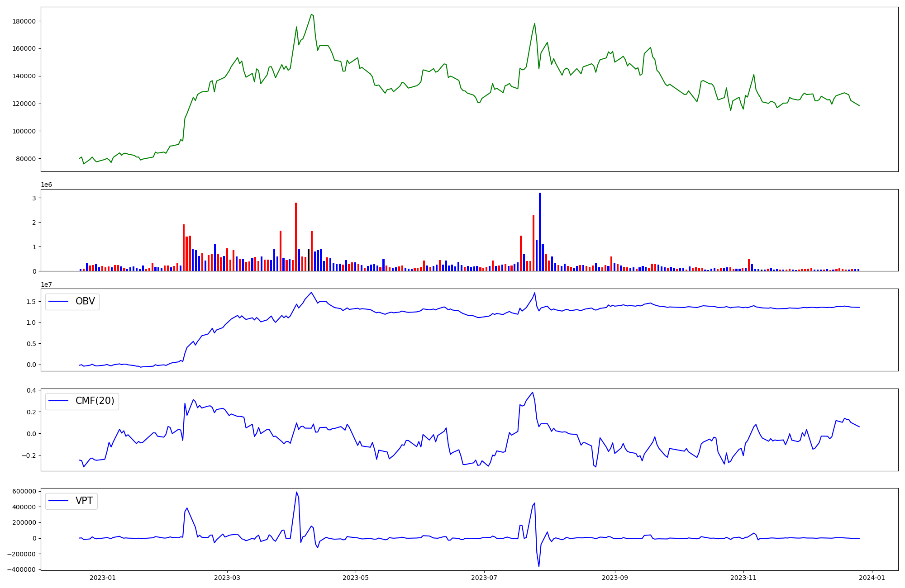Click the highest green price peak
This screenshot has width=905, height=588.
pos(311,14)
